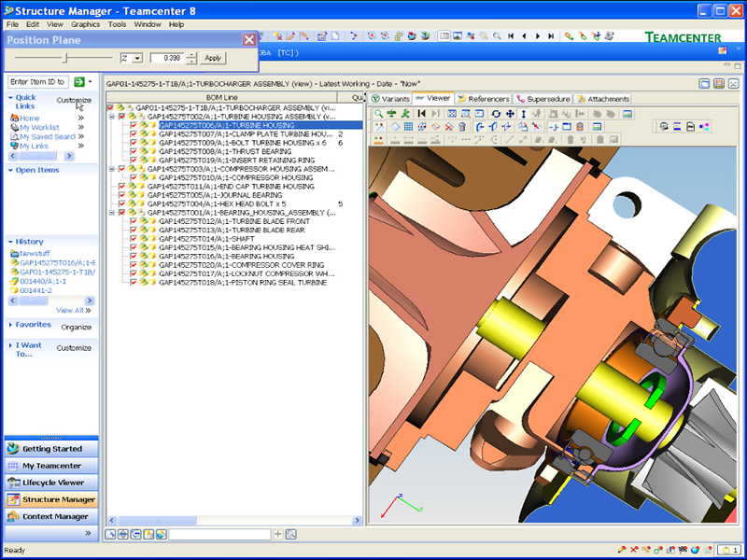Open the My Worklist quick link
Viewport: 747px width, 560px height.
[x=39, y=127]
